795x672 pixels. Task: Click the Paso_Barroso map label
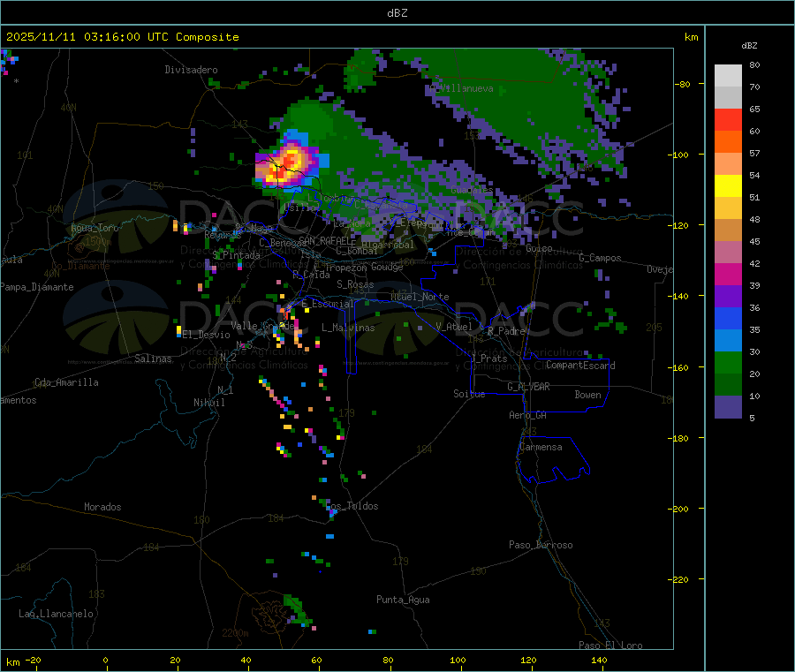coord(541,545)
